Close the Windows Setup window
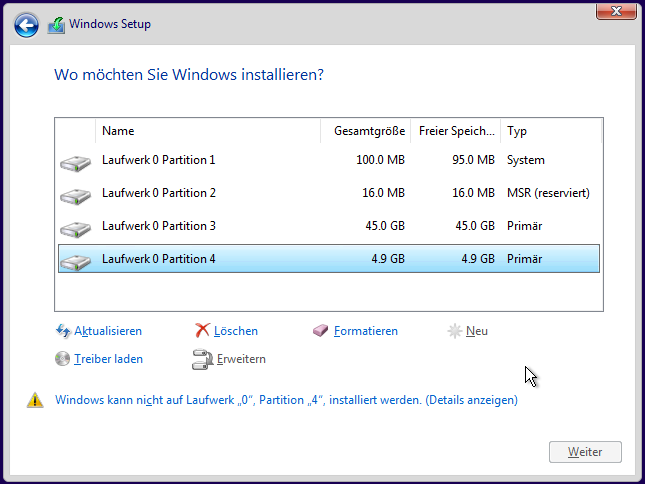Image resolution: width=645 pixels, height=484 pixels. tap(616, 12)
